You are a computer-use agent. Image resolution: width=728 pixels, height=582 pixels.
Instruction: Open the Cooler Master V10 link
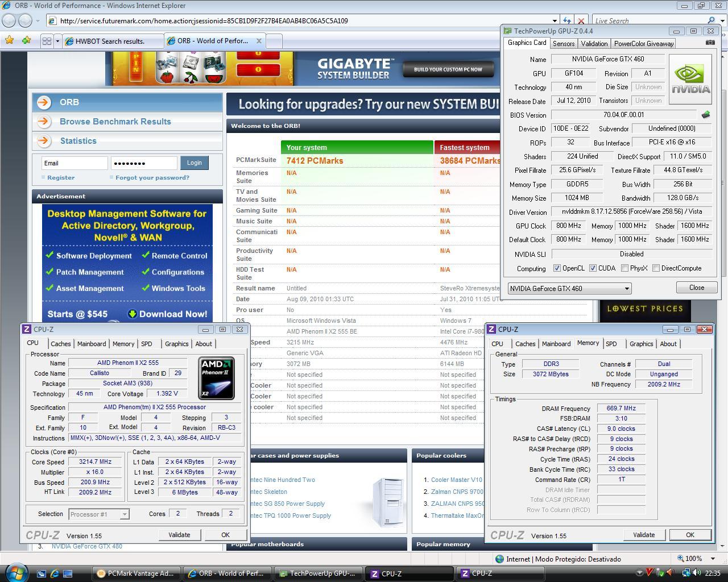point(457,480)
